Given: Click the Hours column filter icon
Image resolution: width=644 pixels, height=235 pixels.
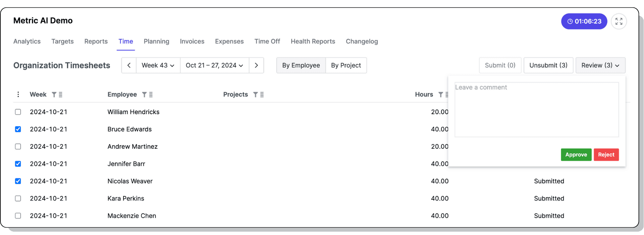Looking at the screenshot, I should 440,95.
